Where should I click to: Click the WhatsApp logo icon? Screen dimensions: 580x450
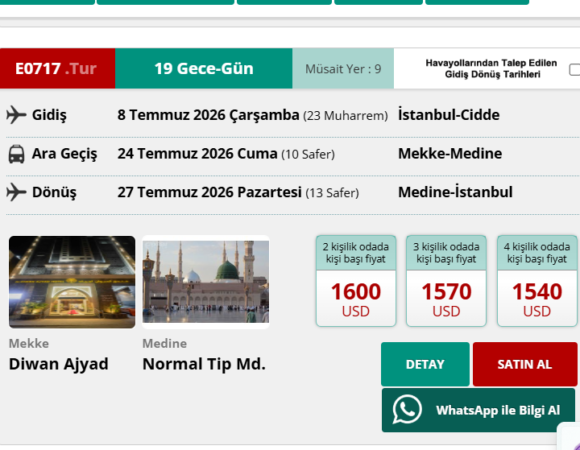(x=407, y=410)
